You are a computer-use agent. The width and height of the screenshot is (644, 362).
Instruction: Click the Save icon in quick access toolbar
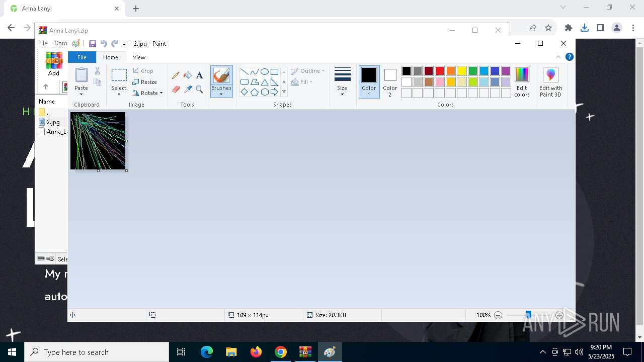point(93,44)
